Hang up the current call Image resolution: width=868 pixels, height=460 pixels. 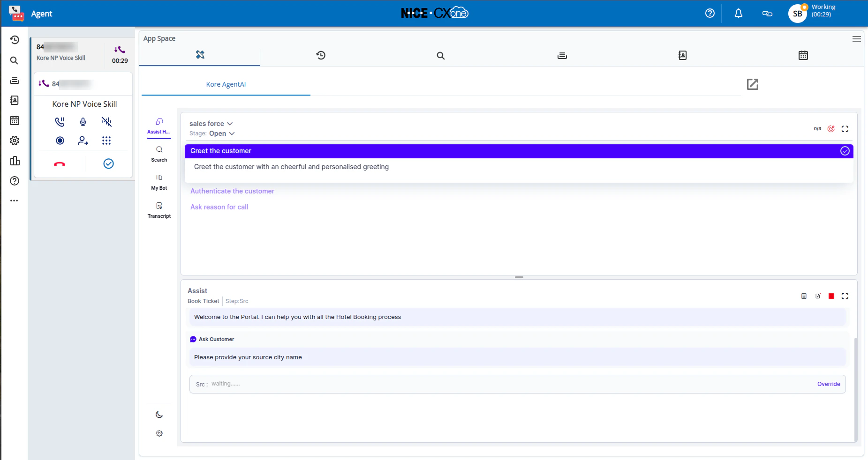pyautogui.click(x=60, y=164)
